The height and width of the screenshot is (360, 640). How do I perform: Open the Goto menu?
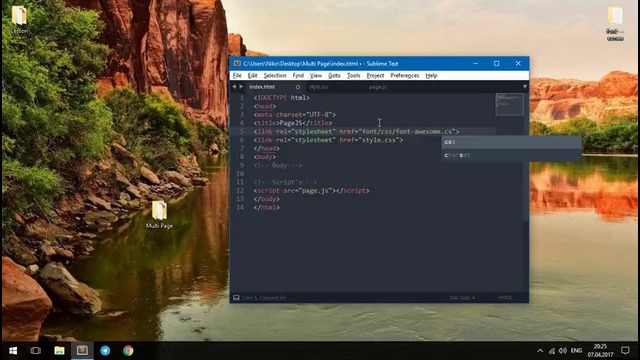pyautogui.click(x=334, y=76)
